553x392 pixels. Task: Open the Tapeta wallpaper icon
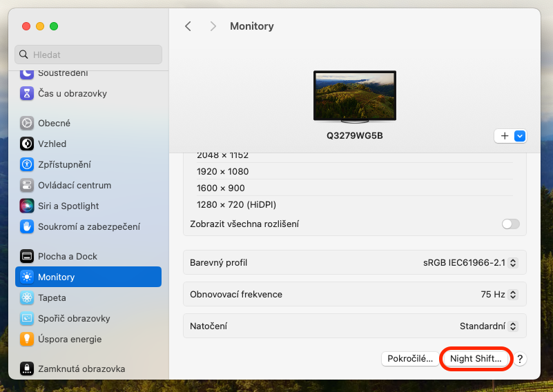point(27,297)
